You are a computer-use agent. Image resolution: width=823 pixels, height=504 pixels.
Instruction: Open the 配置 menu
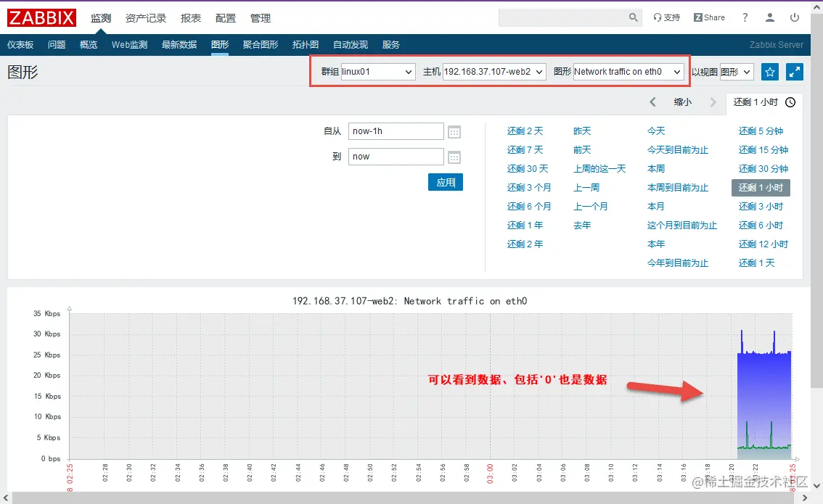click(x=226, y=17)
